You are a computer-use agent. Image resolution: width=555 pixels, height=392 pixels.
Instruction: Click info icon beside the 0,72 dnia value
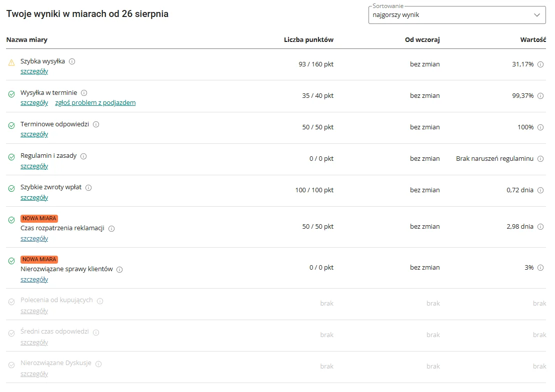tap(540, 190)
